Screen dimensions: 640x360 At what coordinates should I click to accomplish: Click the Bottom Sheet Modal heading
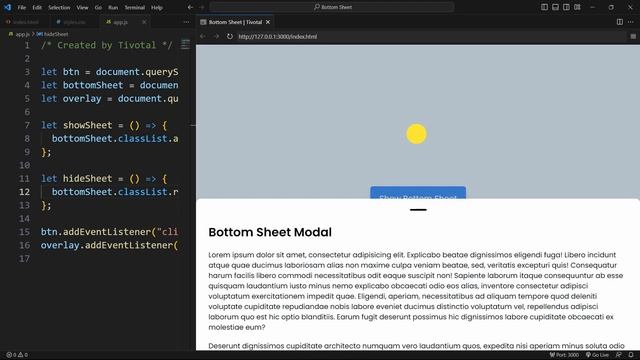(270, 232)
